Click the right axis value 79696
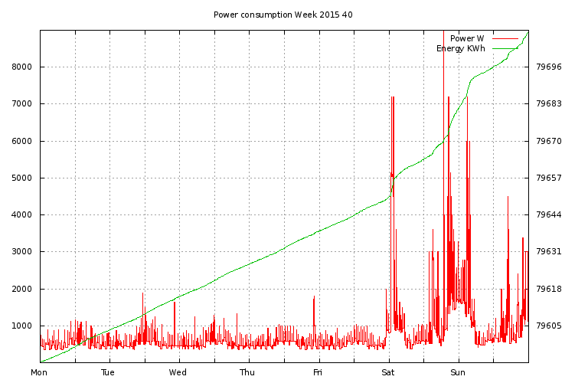588x383 pixels. pos(549,67)
